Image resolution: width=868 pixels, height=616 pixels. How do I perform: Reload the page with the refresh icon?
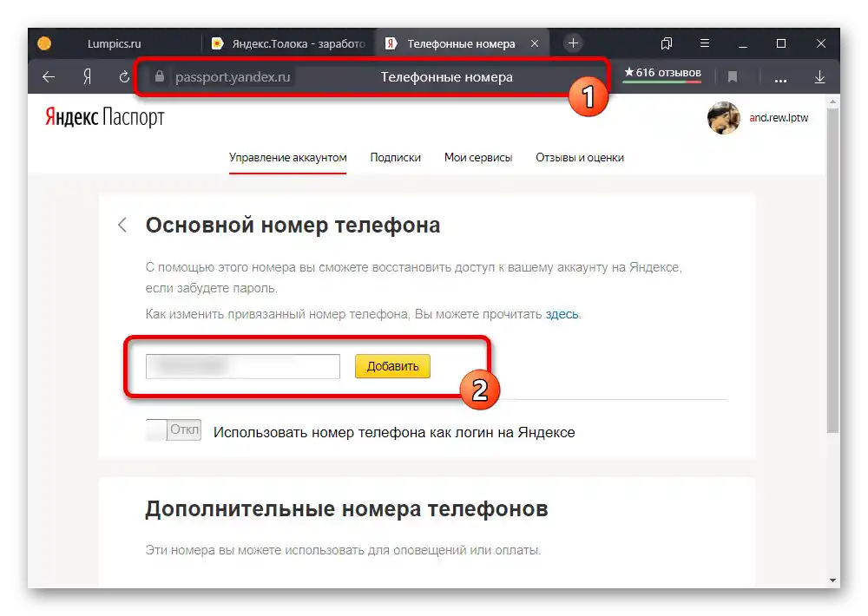(124, 77)
